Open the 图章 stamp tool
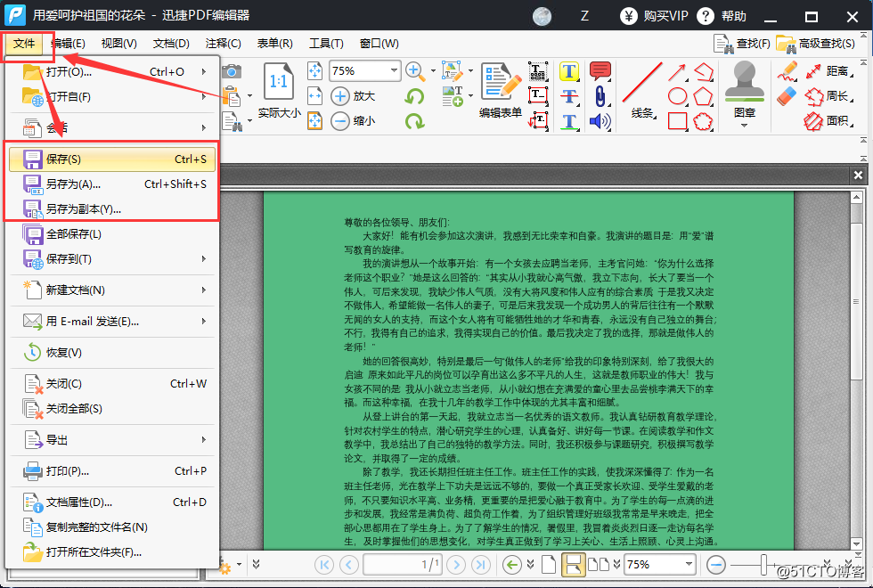This screenshot has height=588, width=873. click(x=745, y=89)
